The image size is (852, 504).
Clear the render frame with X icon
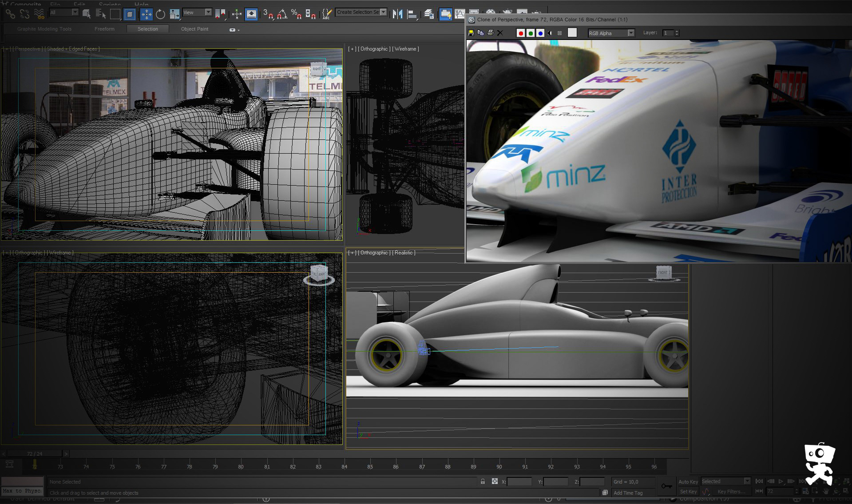tap(500, 33)
